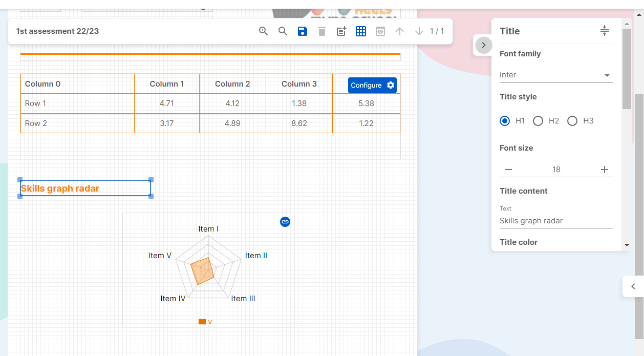Click table cell with value 5.38
The height and width of the screenshot is (356, 644).
point(366,103)
